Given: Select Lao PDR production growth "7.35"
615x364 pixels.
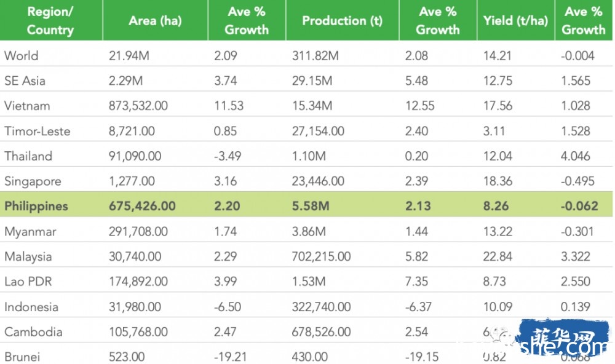Looking at the screenshot, I should 416,282.
